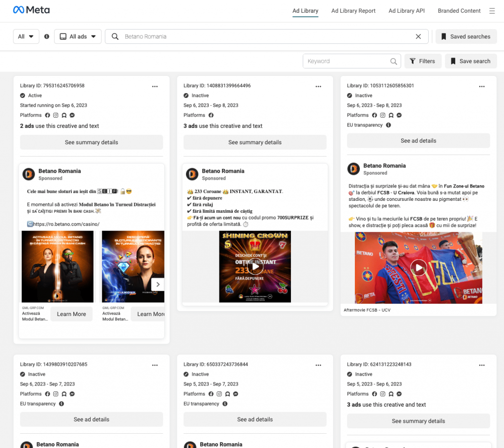Click 'Started running on Sep 6, 2023' text
This screenshot has height=448, width=504.
pos(53,105)
